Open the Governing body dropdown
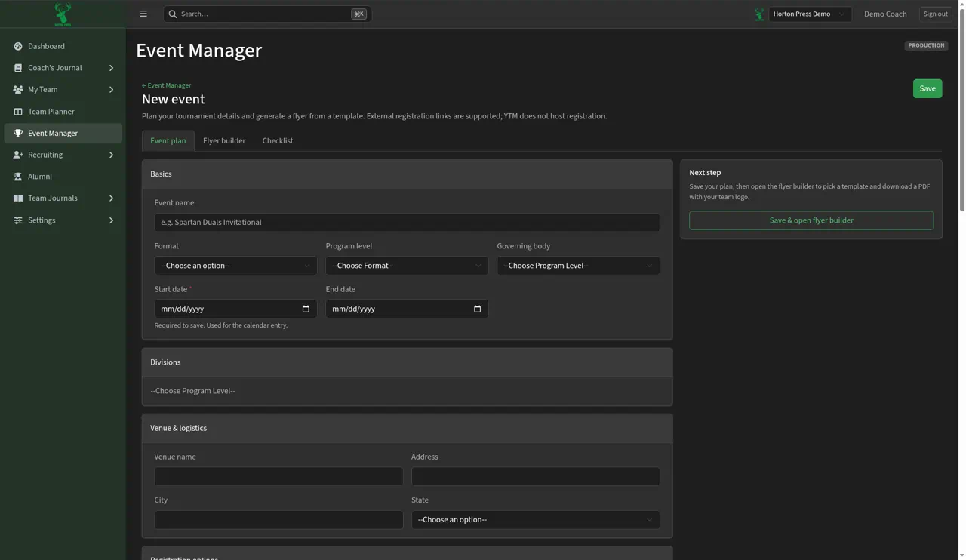Image resolution: width=966 pixels, height=560 pixels. [578, 266]
